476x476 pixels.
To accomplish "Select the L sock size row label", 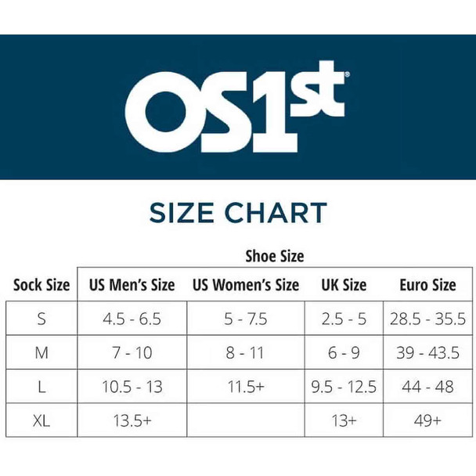I will click(x=41, y=387).
